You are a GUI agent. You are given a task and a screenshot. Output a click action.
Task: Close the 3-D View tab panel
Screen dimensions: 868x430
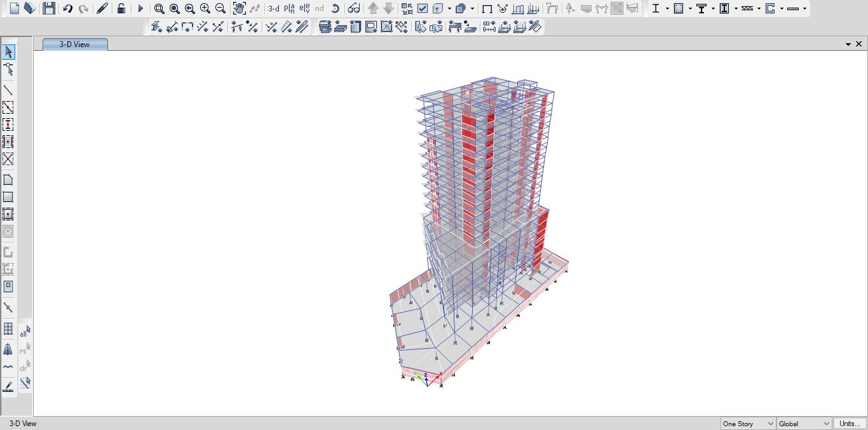(x=859, y=44)
